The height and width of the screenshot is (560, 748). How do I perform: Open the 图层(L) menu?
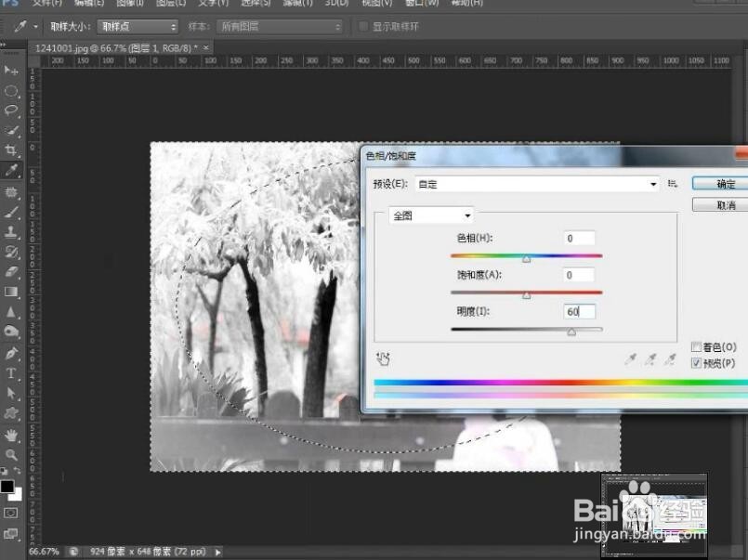pyautogui.click(x=171, y=3)
